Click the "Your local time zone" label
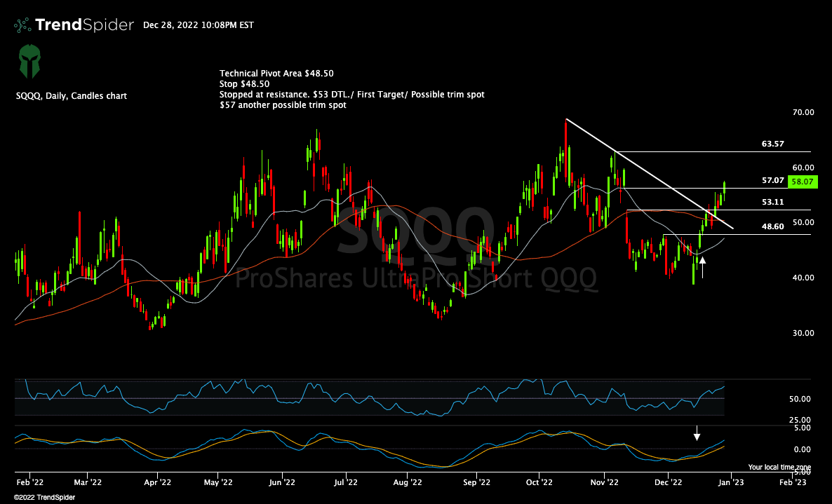This screenshot has height=504, width=832. [x=779, y=468]
